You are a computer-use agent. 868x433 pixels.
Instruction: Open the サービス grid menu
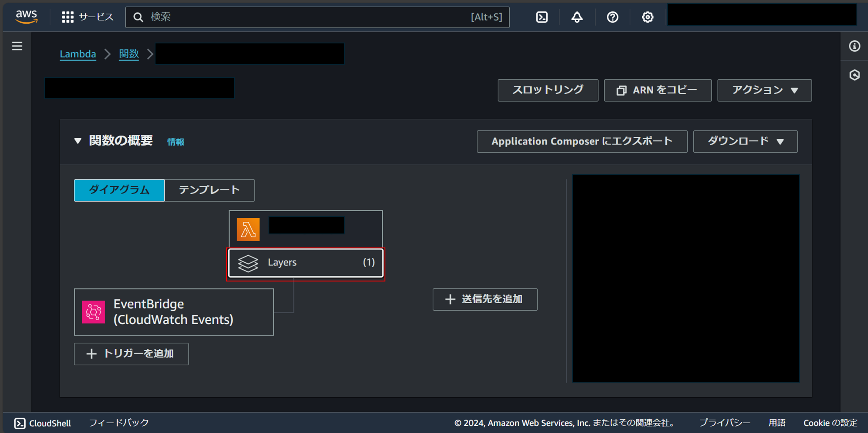(x=87, y=17)
